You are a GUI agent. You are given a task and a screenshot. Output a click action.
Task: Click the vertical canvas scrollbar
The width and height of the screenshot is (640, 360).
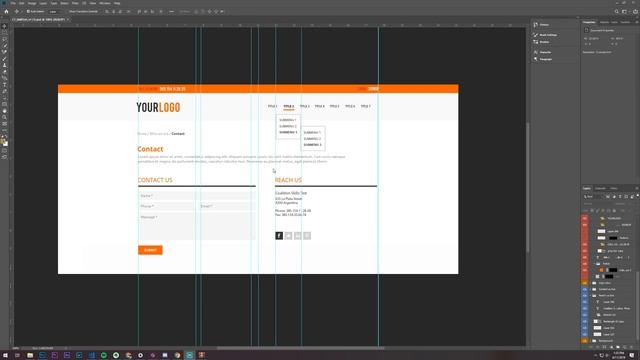528,188
